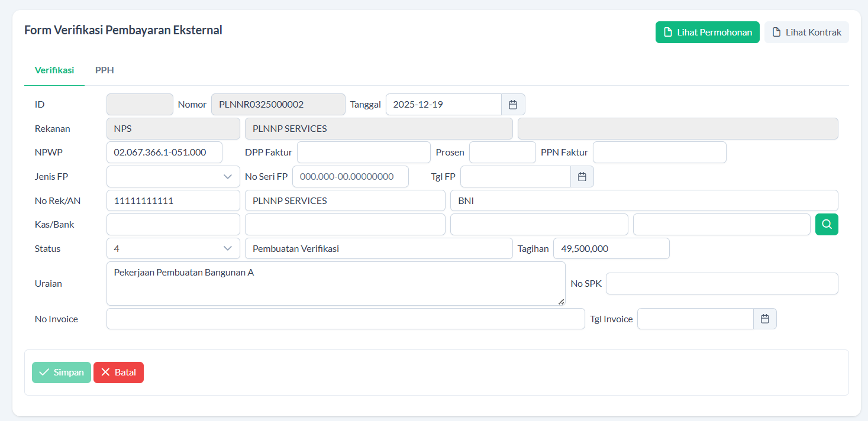This screenshot has width=868, height=421.
Task: Open Lihat Kontrak document
Action: 806,33
